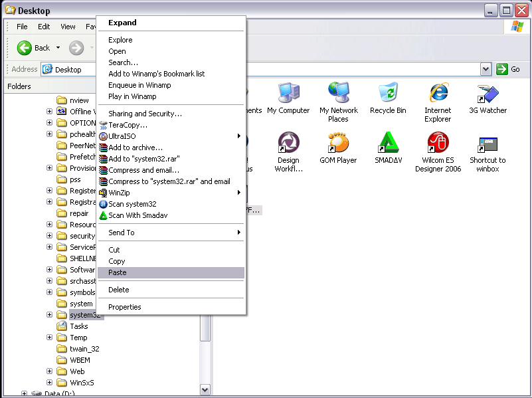Screen dimensions: 532x398
Task: Select the Recycle Bin icon
Action: [388, 92]
